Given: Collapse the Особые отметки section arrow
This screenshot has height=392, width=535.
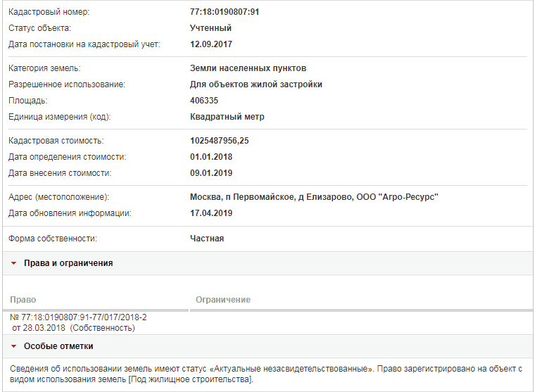Looking at the screenshot, I should tap(13, 346).
